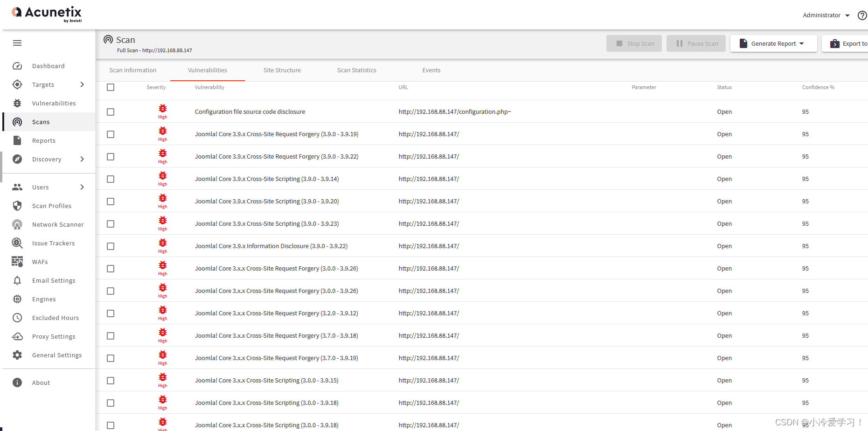
Task: Click the About info icon
Action: pyautogui.click(x=17, y=382)
